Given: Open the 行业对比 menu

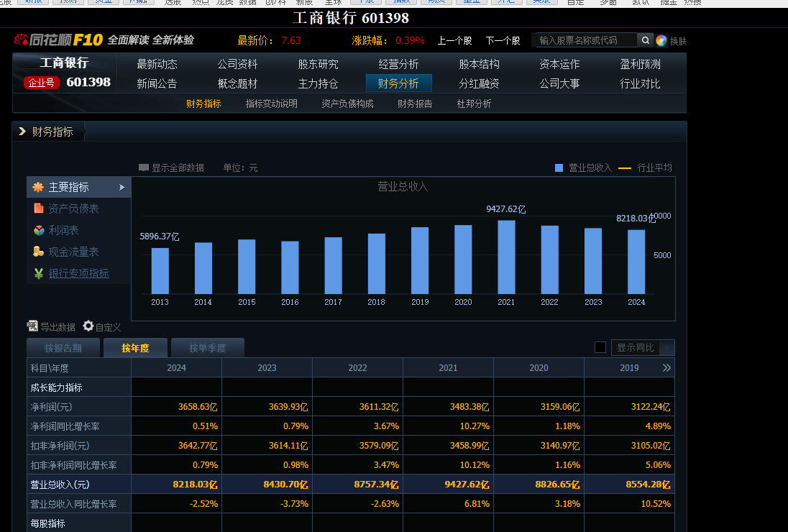Looking at the screenshot, I should click(640, 83).
